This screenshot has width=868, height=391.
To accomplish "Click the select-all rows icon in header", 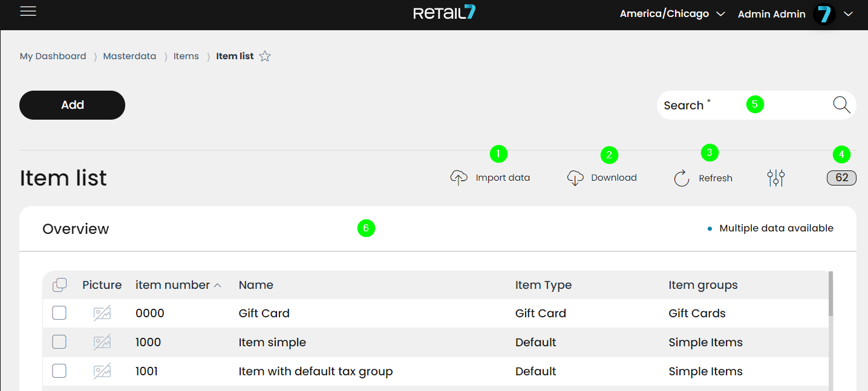I will pos(59,285).
